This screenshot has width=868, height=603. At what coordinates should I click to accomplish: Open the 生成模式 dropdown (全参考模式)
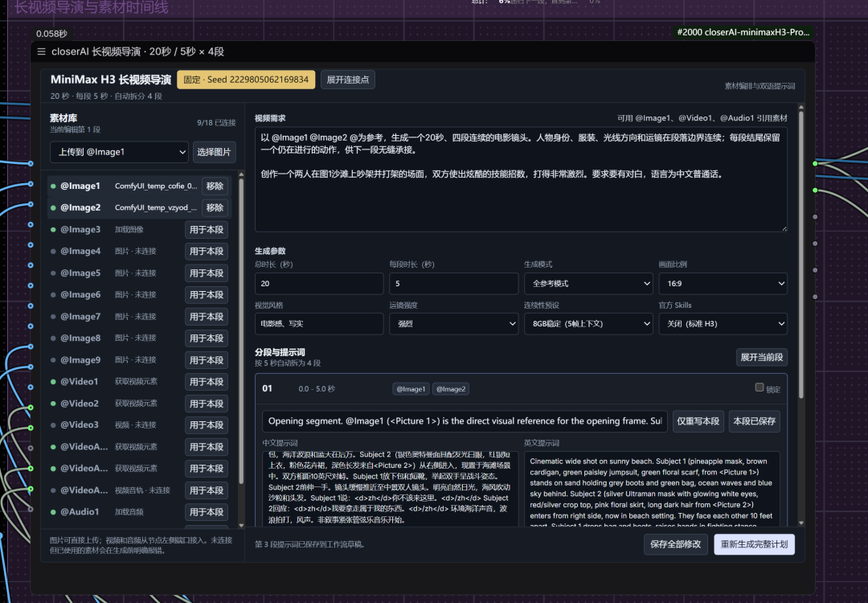[588, 284]
